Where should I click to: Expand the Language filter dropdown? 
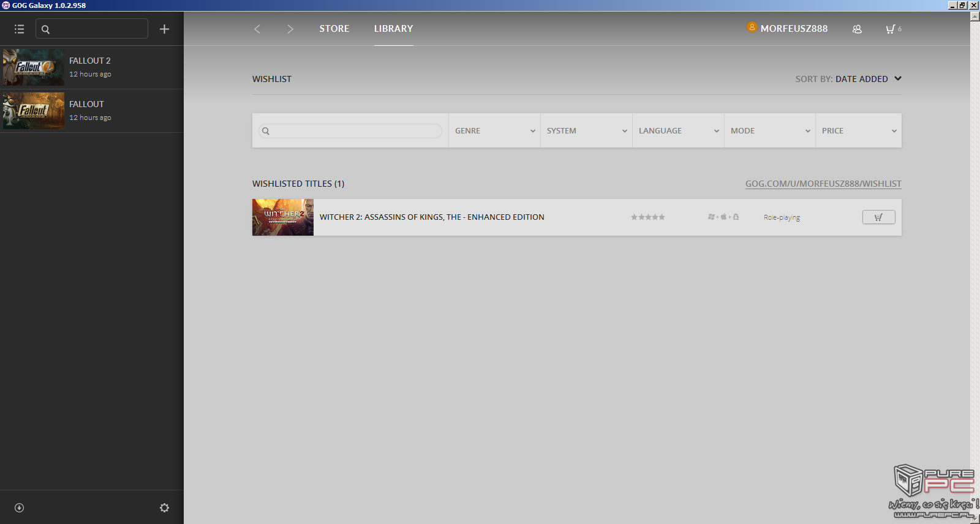tap(678, 131)
